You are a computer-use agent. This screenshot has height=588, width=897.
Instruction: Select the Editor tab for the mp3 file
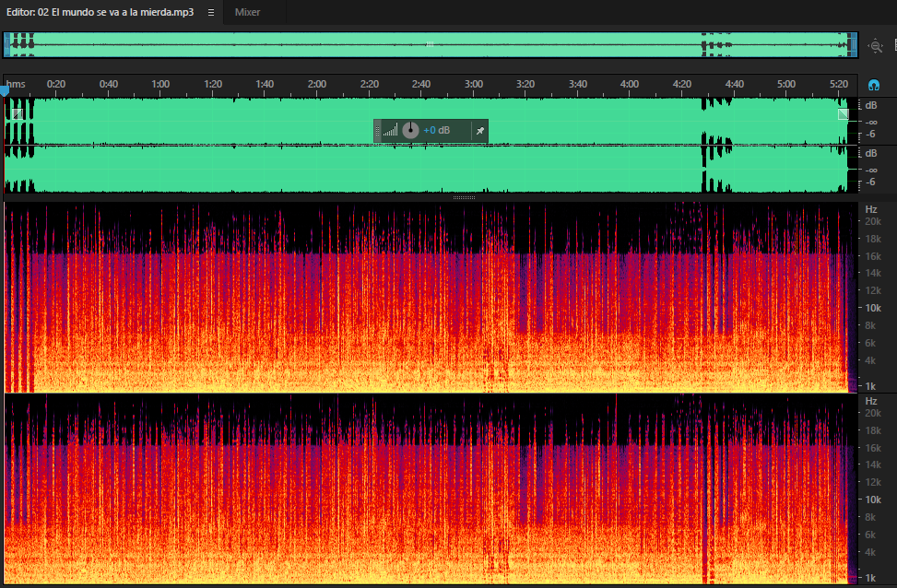(100, 12)
